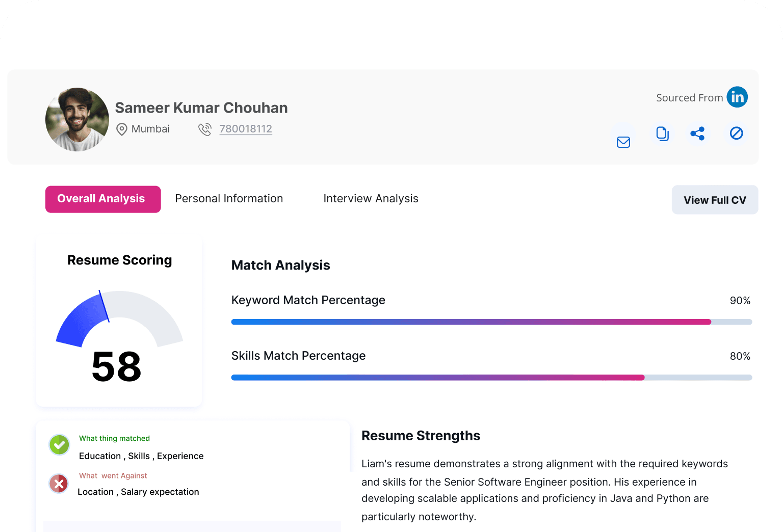Screen dimensions: 783x532
Task: Select the phone icon next to the number
Action: click(x=205, y=129)
